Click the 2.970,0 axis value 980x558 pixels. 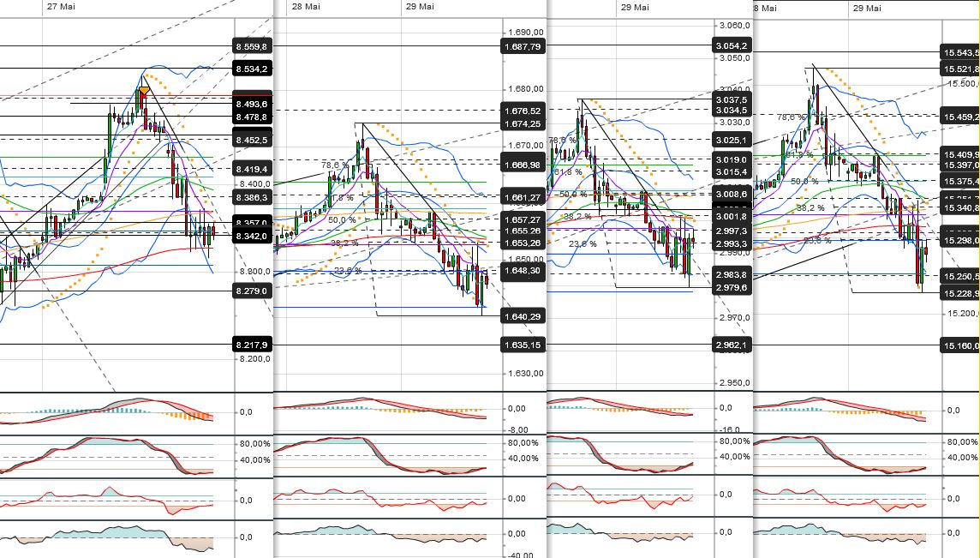(x=733, y=318)
